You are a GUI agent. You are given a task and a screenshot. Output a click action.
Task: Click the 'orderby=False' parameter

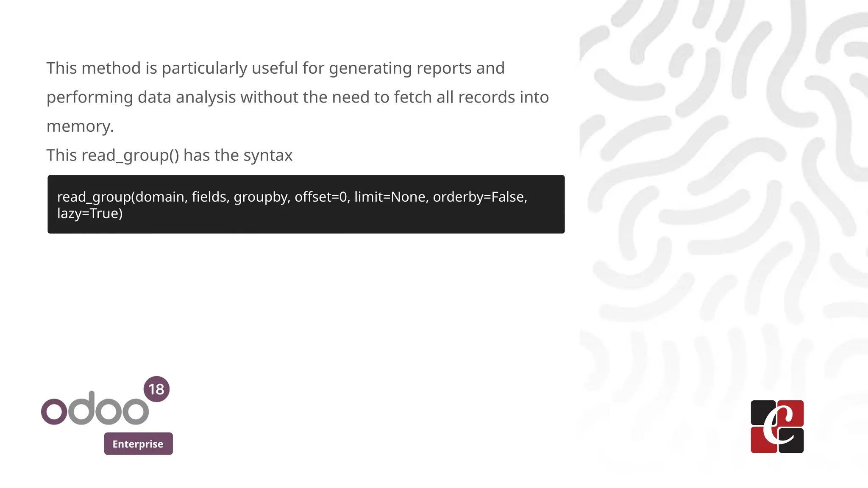pyautogui.click(x=480, y=197)
